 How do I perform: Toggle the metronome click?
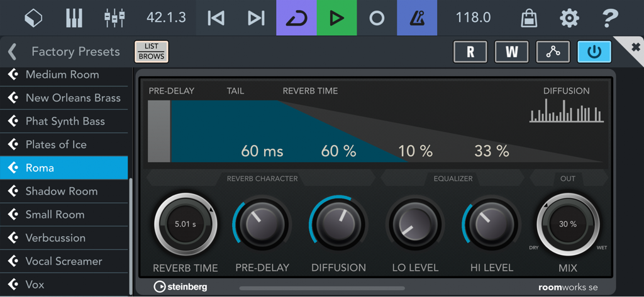(417, 18)
